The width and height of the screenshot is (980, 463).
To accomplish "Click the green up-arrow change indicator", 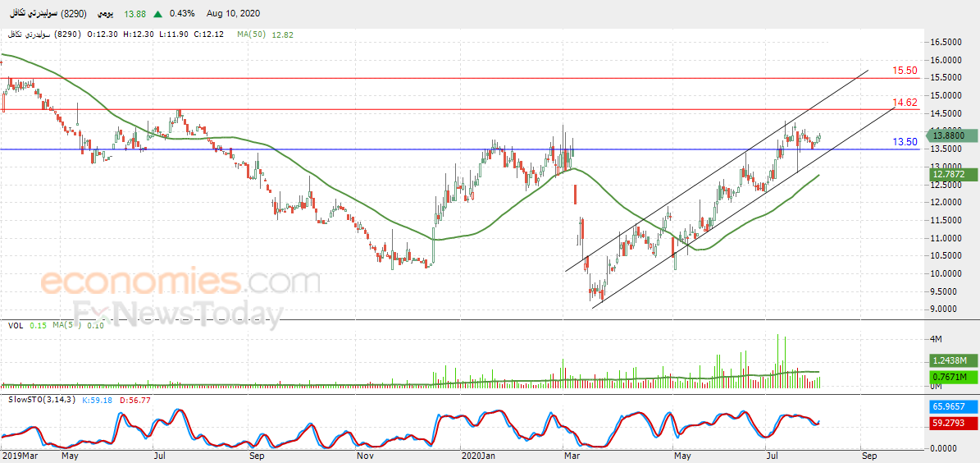I will click(x=158, y=13).
